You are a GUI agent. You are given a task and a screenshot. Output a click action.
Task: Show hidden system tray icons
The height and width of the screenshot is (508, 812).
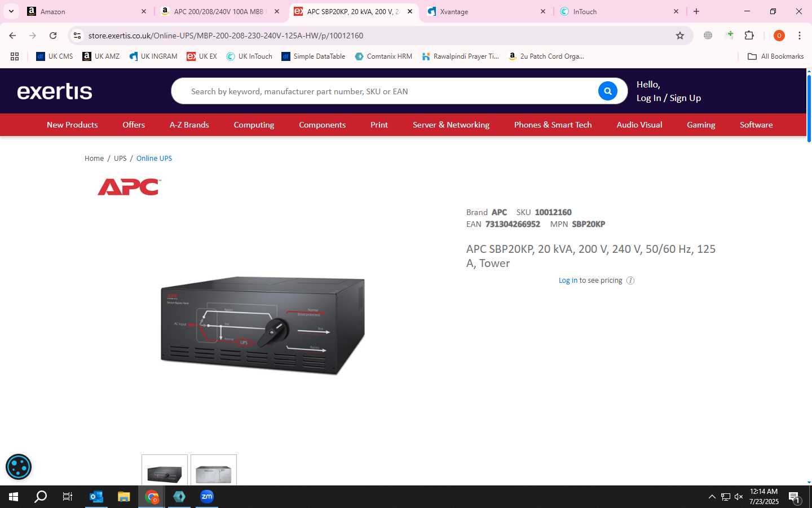(x=712, y=497)
